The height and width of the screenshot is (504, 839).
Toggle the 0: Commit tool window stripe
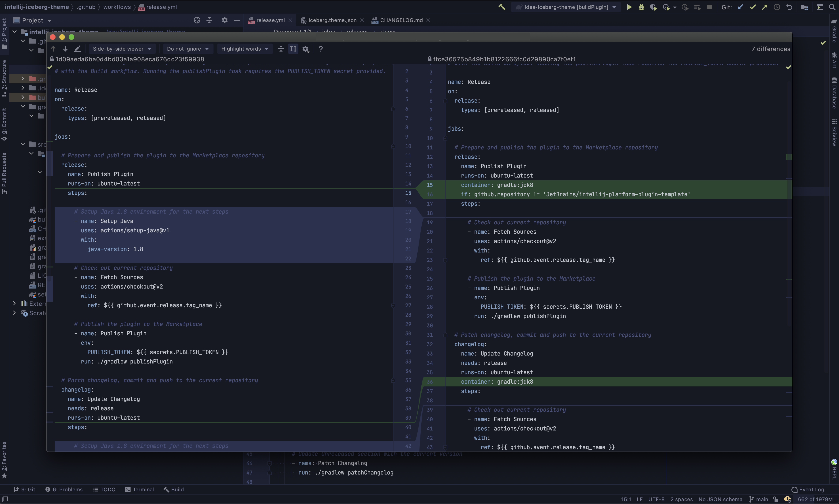pyautogui.click(x=4, y=124)
